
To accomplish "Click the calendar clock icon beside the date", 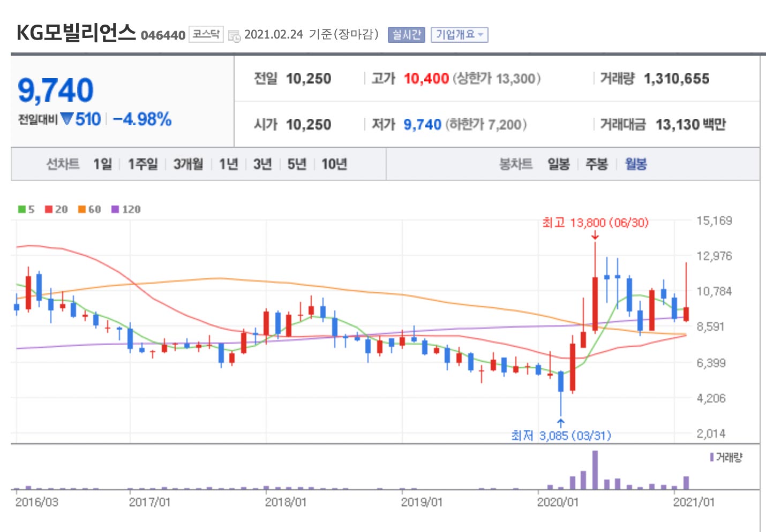I will coord(234,35).
